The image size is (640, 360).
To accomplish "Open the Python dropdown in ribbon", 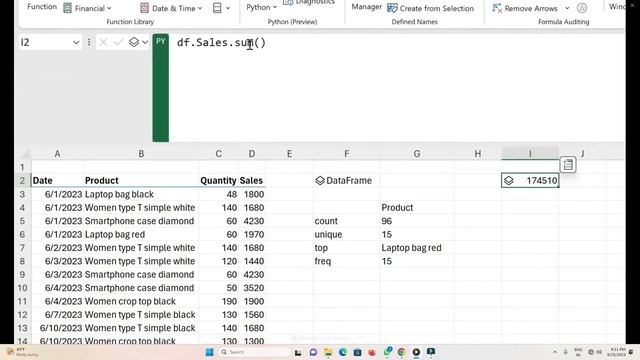I will (261, 7).
